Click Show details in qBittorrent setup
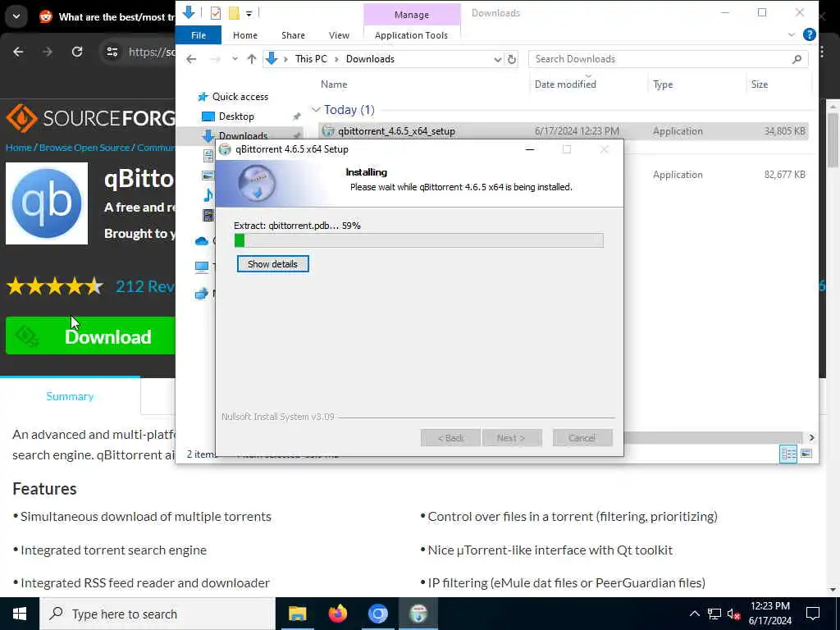840x630 pixels. click(x=272, y=264)
